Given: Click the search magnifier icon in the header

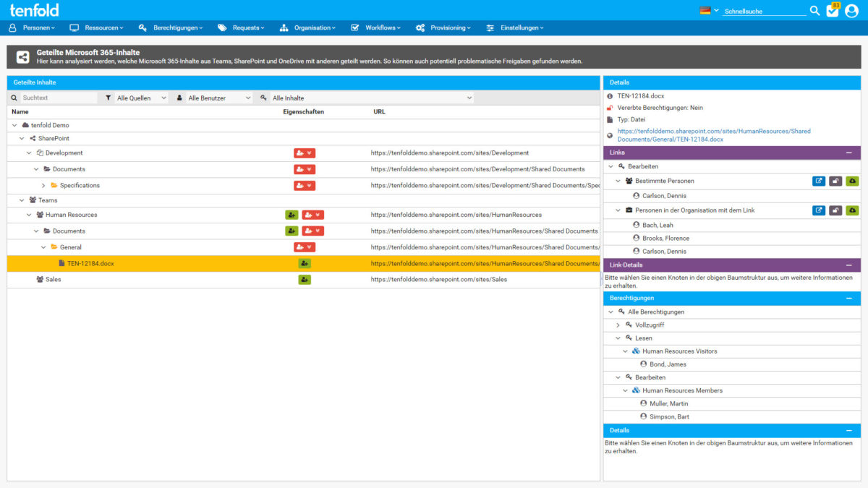Looking at the screenshot, I should pyautogui.click(x=814, y=11).
